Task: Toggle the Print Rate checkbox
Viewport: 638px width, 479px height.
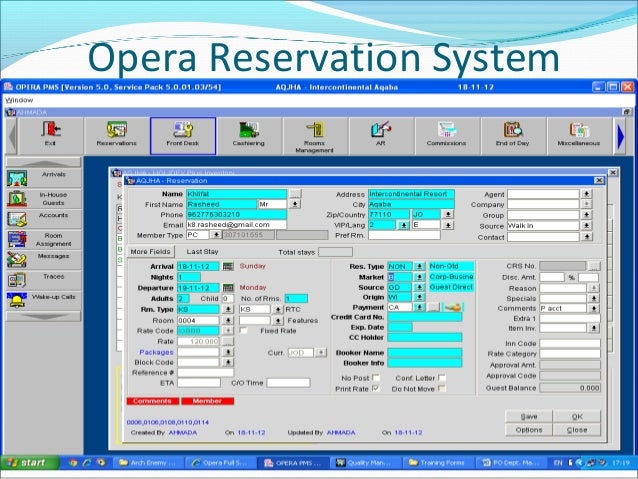Action: pyautogui.click(x=376, y=389)
